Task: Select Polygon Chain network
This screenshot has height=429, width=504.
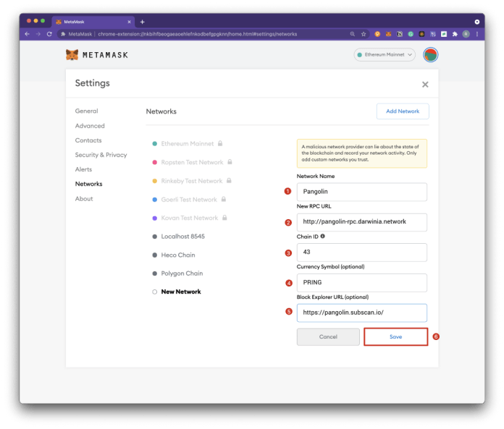Action: click(177, 273)
